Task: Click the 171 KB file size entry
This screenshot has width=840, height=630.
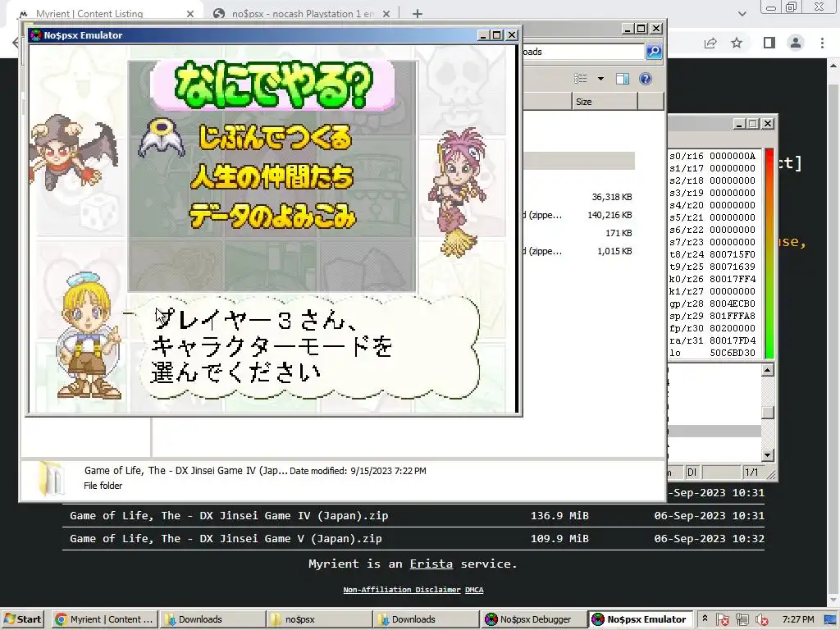Action: coord(619,233)
